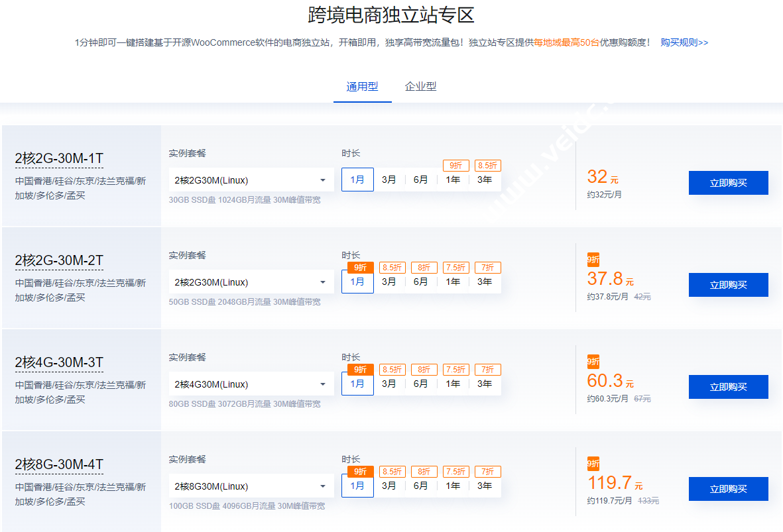Choose 3年 duration for 2核2G-30M-1T plan
Image resolution: width=783 pixels, height=532 pixels.
pyautogui.click(x=485, y=180)
